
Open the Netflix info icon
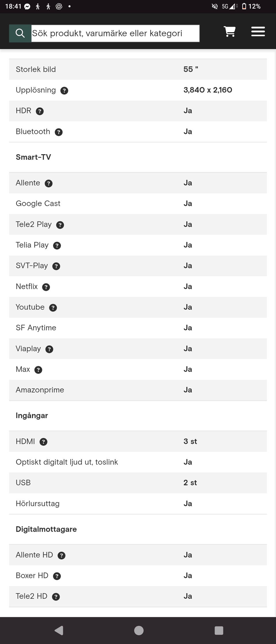(46, 287)
